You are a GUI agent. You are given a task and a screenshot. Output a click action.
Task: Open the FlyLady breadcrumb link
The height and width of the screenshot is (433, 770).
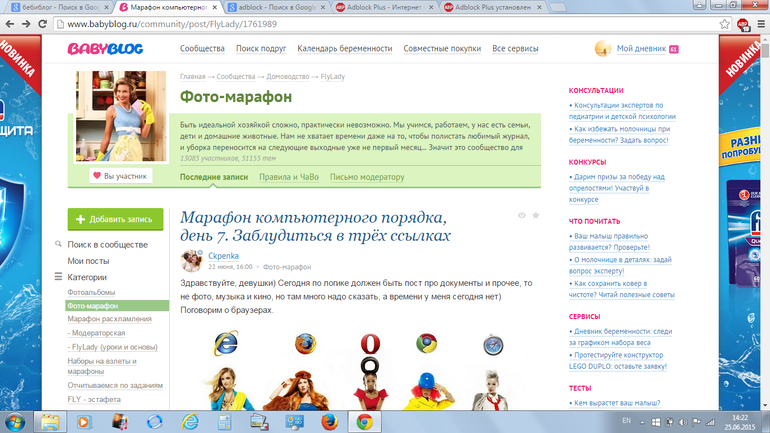click(x=332, y=77)
